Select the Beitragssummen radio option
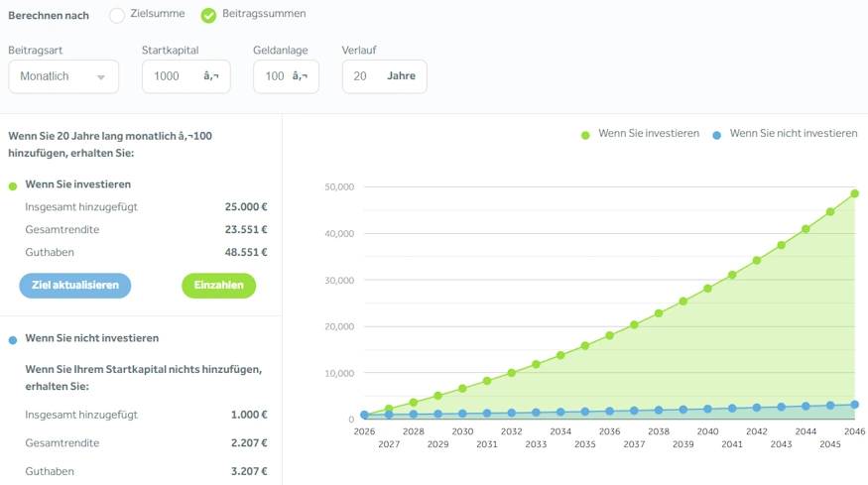This screenshot has width=868, height=485. tap(208, 15)
